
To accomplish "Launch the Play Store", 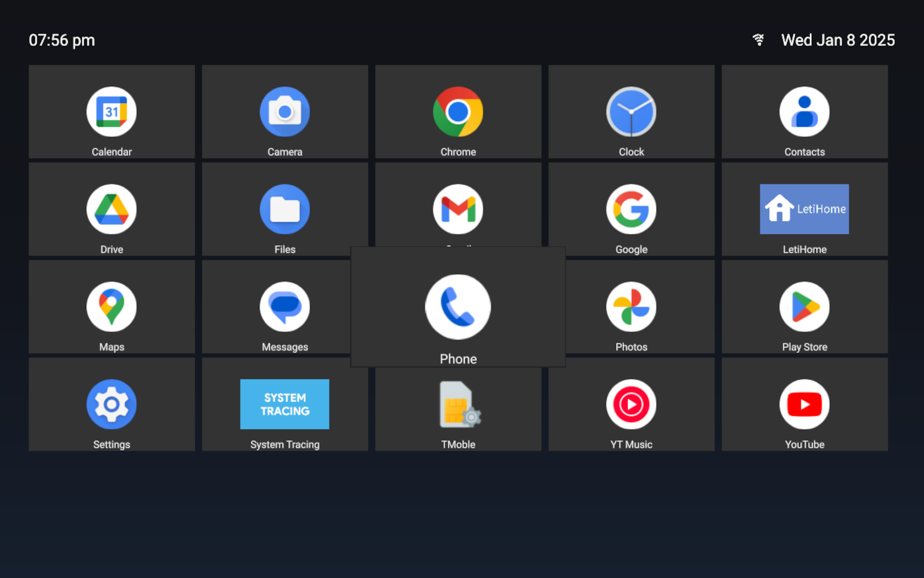I will 804,307.
